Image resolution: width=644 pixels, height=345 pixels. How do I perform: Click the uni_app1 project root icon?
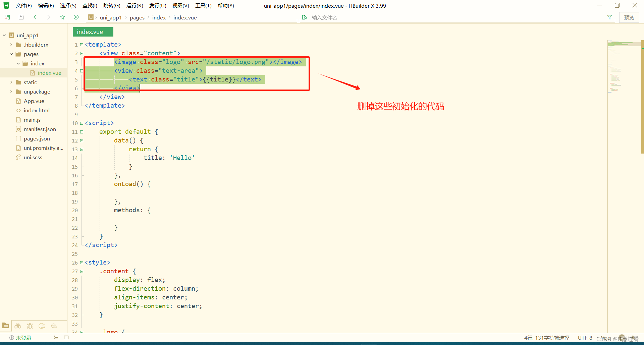[x=12, y=35]
